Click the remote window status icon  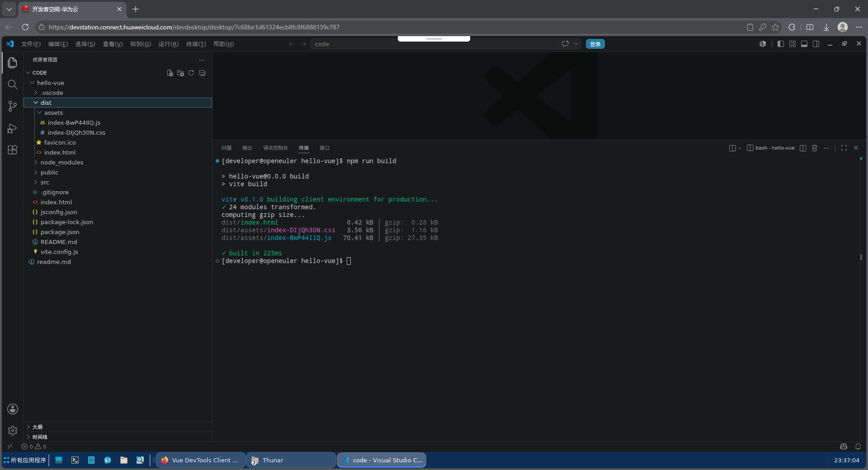click(10, 446)
